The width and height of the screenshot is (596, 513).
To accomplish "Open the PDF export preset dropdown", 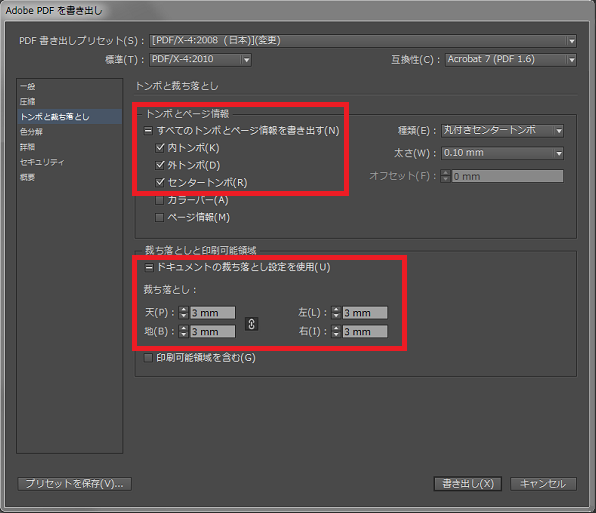I will [363, 41].
